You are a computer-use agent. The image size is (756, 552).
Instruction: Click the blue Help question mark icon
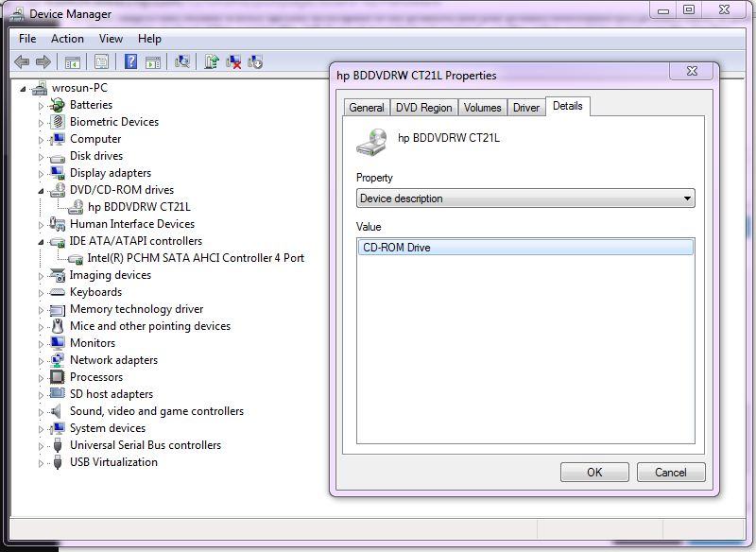pyautogui.click(x=130, y=61)
